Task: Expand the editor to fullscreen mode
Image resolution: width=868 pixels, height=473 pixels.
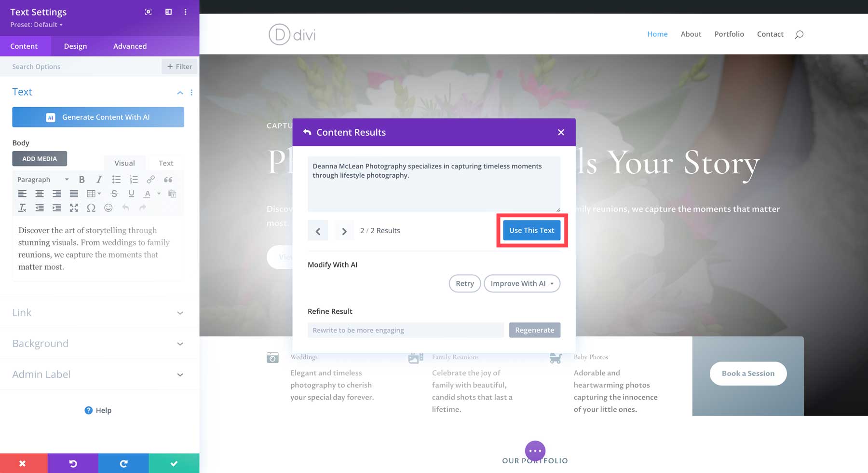Action: [x=74, y=208]
